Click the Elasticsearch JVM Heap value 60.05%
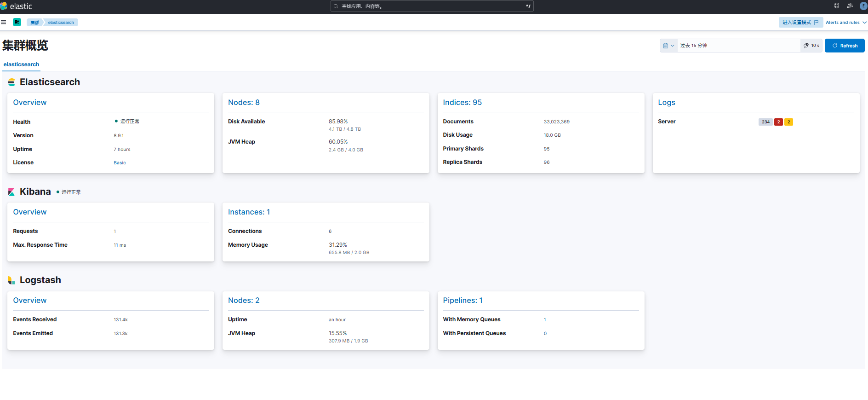Screen dimensions: 868x400 [x=338, y=142]
